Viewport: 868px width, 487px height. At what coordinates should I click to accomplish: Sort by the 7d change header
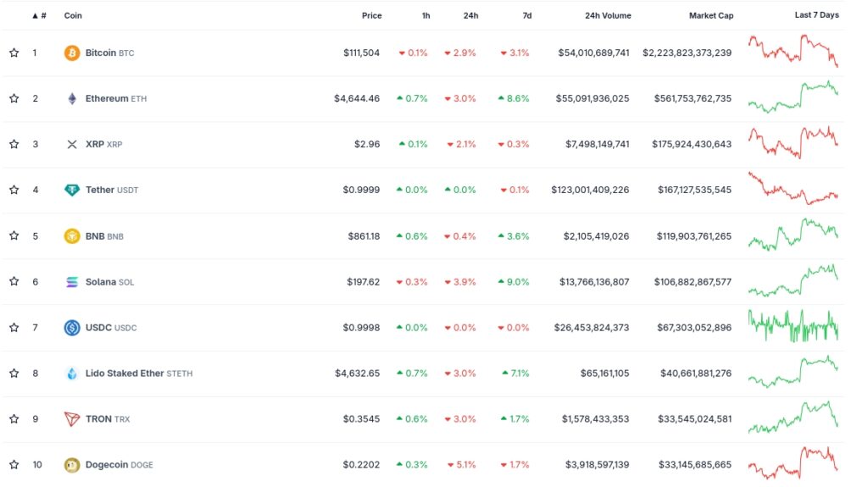tap(527, 15)
